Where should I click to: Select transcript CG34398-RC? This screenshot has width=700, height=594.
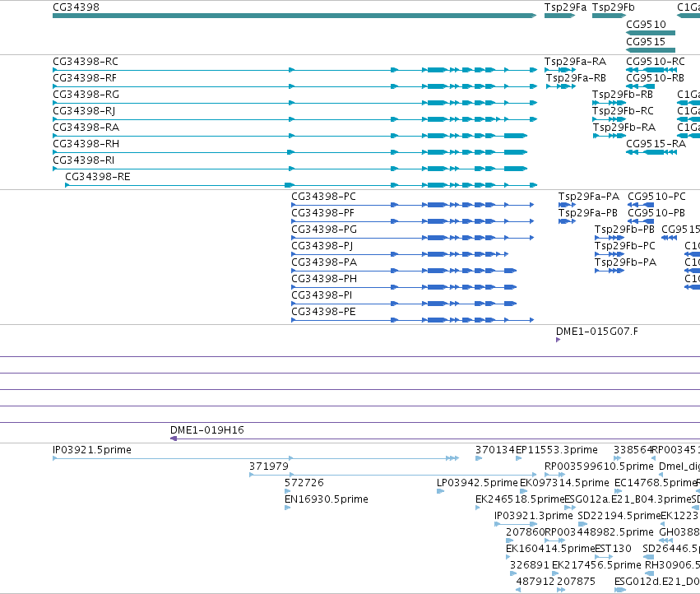pos(294,70)
